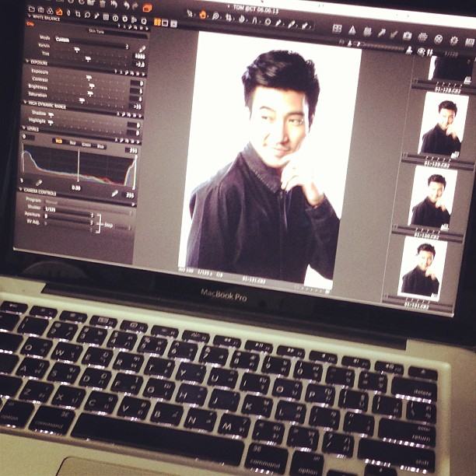Viewport: 476px width, 476px height.
Task: Collapse the White Balance panel
Action: pyautogui.click(x=30, y=16)
